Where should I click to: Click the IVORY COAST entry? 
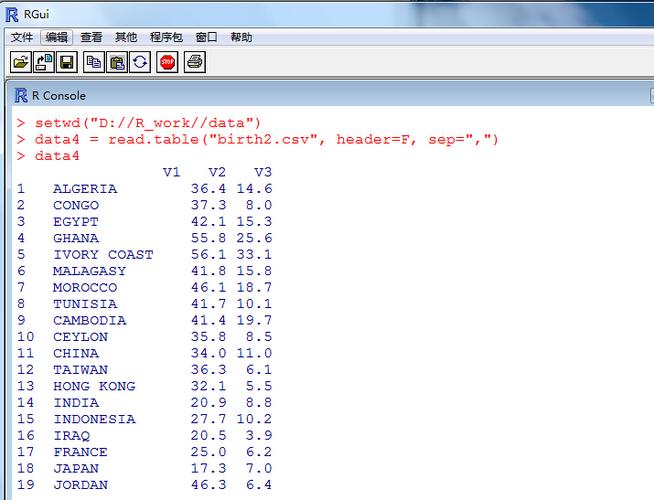[103, 254]
